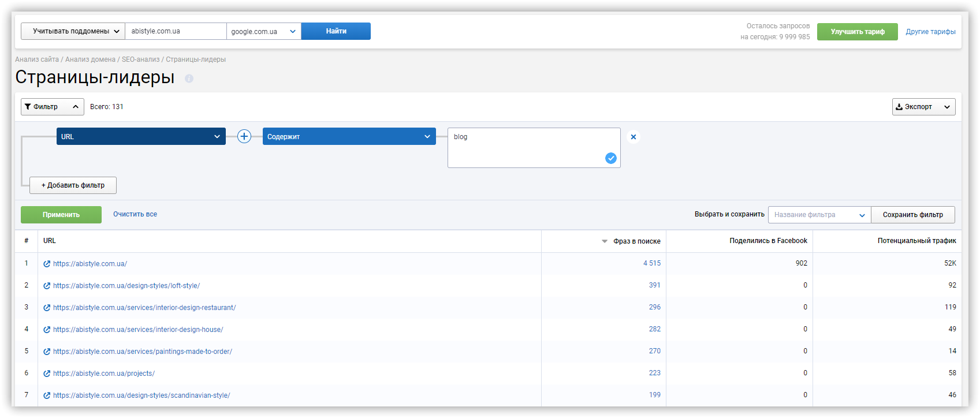
Task: Open the Содержит condition dropdown
Action: point(349,136)
